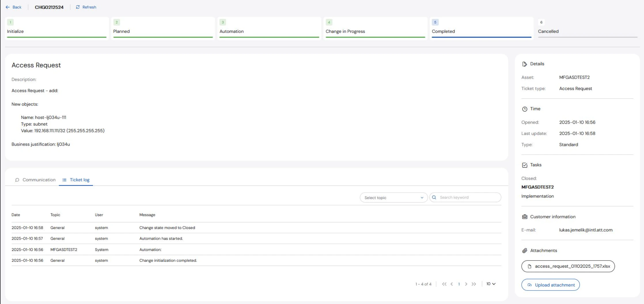
Task: Click the 'Change initialization completed.' message
Action: (168, 260)
